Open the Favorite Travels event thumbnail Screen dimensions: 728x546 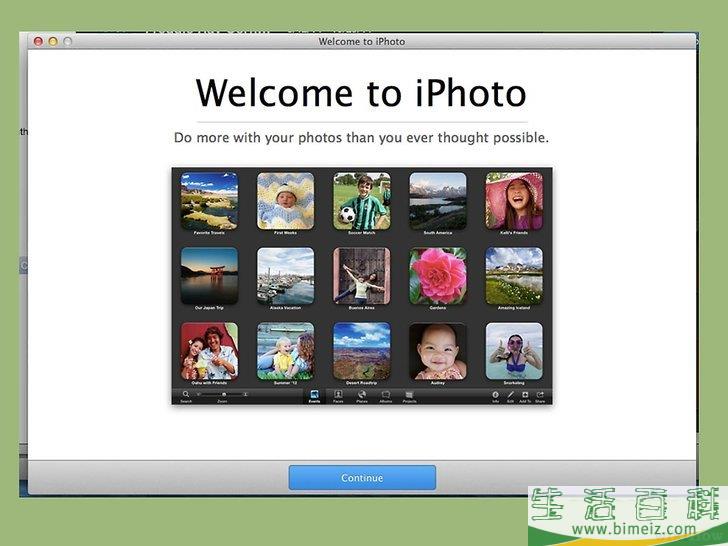tap(209, 201)
